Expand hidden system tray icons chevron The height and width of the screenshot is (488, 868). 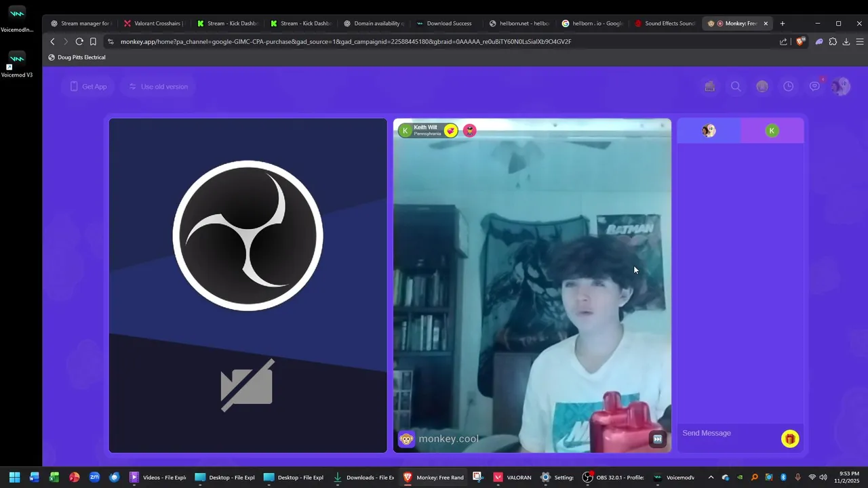tap(711, 477)
